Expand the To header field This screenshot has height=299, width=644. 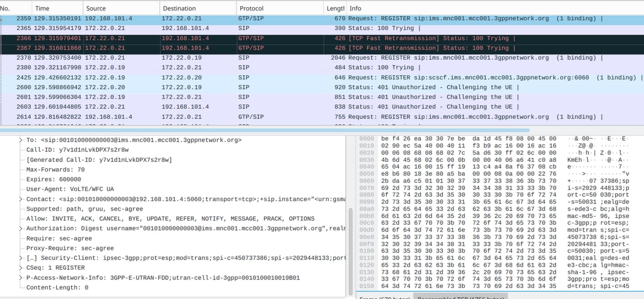[x=21, y=140]
